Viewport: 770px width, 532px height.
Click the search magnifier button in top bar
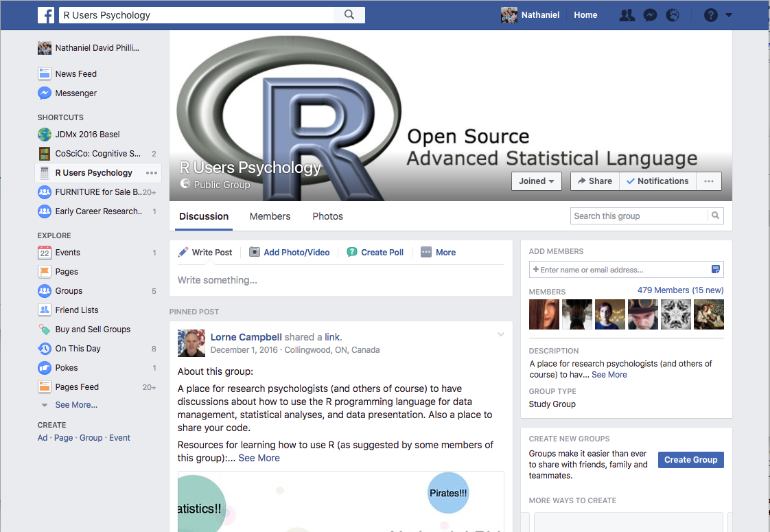point(349,14)
